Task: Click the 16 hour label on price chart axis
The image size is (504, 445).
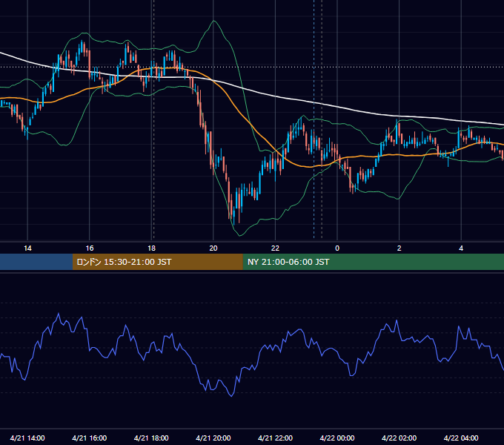Action: pyautogui.click(x=90, y=248)
